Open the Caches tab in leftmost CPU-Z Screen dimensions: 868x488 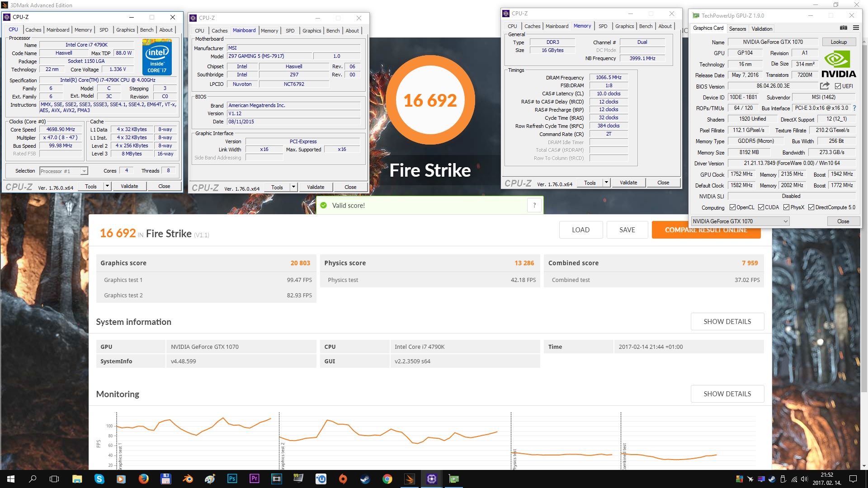33,30
